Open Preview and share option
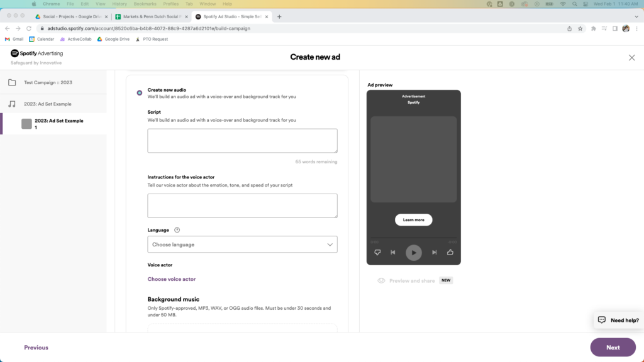This screenshot has height=362, width=644. [412, 281]
